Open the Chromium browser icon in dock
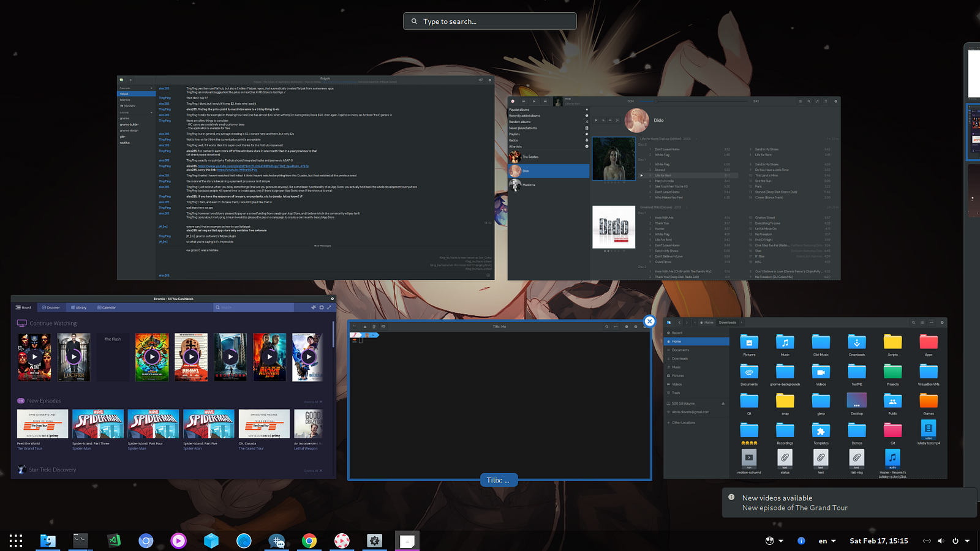The width and height of the screenshot is (980, 551). pyautogui.click(x=146, y=541)
